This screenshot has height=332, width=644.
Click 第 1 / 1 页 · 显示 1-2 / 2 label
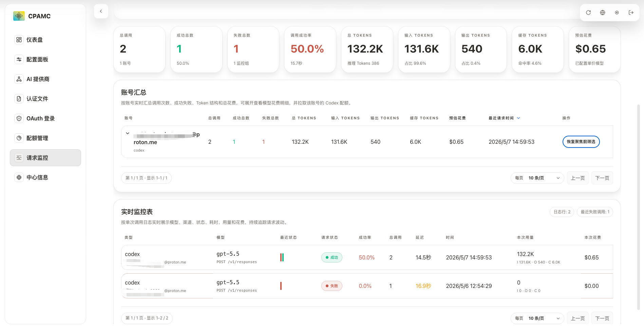pos(147,318)
